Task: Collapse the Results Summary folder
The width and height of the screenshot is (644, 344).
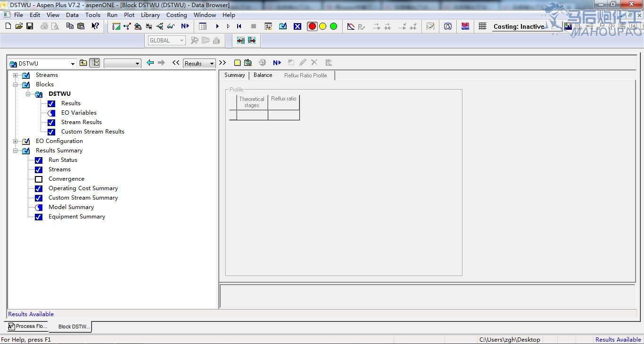Action: (x=16, y=151)
